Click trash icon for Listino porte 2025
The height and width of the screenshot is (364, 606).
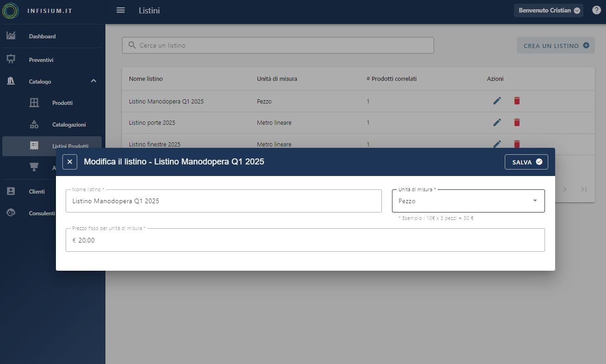point(517,122)
